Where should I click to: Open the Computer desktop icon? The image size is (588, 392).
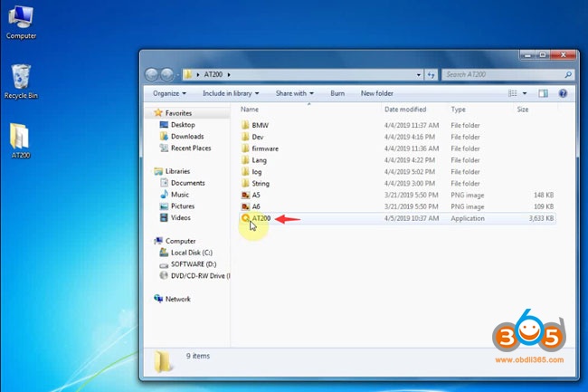21,21
